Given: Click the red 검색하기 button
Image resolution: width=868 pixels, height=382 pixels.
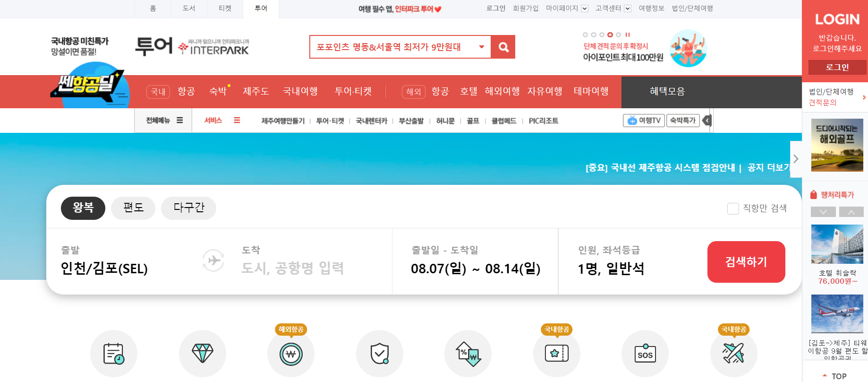Looking at the screenshot, I should pyautogui.click(x=746, y=262).
